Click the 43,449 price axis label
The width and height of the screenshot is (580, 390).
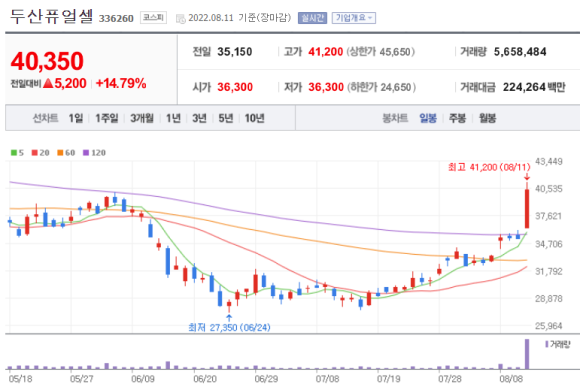(549, 161)
